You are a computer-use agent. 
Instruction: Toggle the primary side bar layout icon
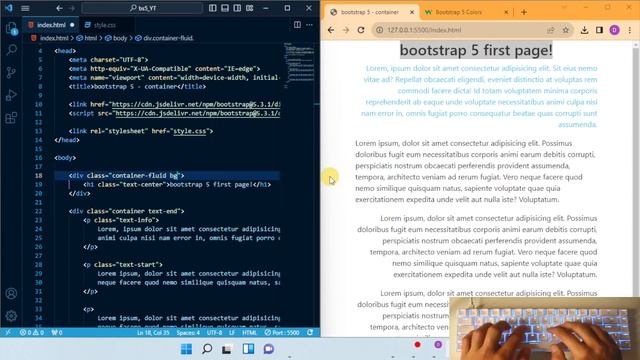click(x=213, y=8)
